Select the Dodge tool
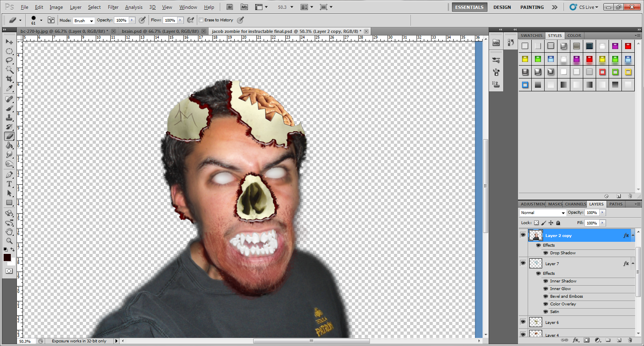Viewport: 644px width, 346px height. 9,164
